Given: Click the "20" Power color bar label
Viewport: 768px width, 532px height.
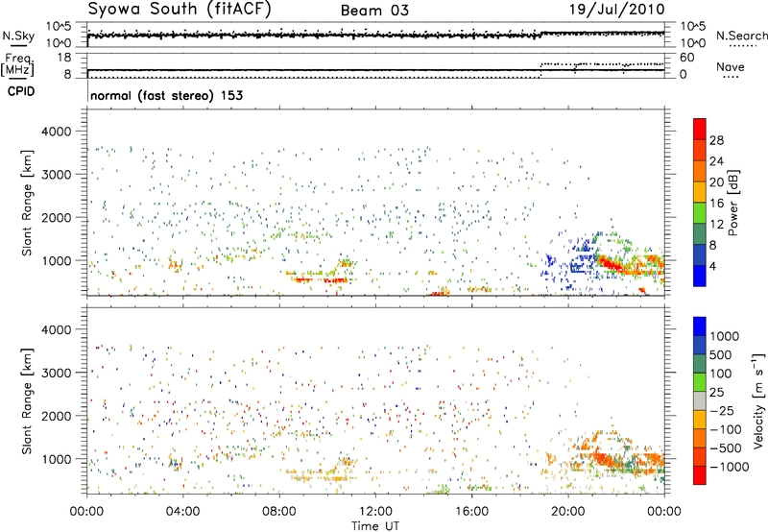Looking at the screenshot, I should click(716, 182).
